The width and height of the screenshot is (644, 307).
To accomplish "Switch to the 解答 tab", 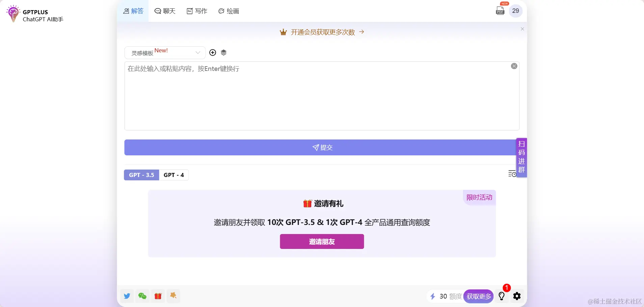I will click(133, 11).
